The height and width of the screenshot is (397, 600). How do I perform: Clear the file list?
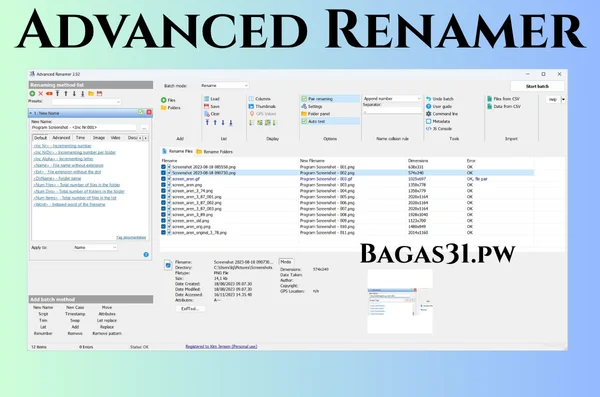pos(212,114)
